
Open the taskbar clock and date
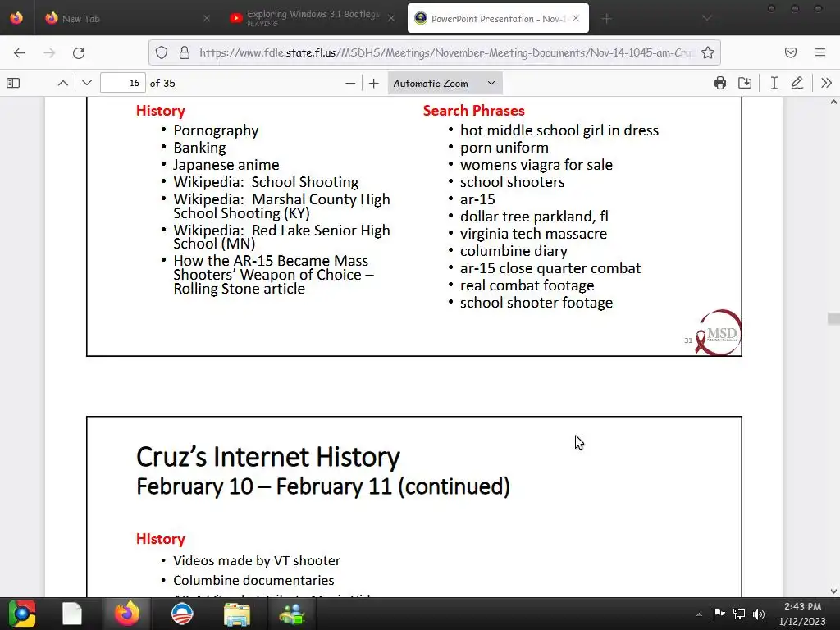pyautogui.click(x=802, y=614)
